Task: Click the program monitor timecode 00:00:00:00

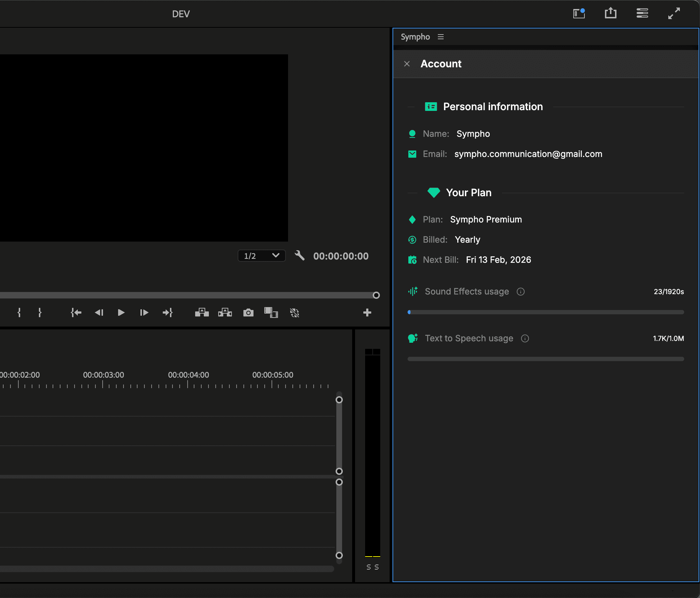Action: click(341, 256)
